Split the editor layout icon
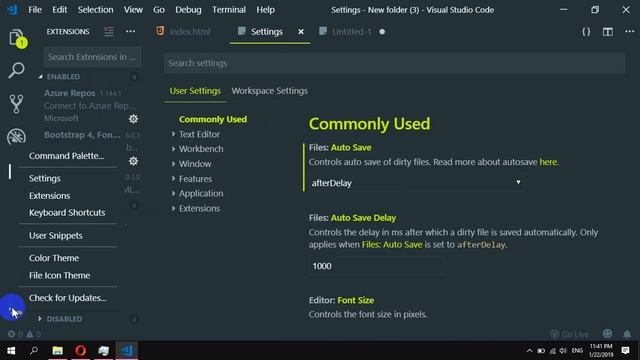640x360 pixels. coord(608,31)
